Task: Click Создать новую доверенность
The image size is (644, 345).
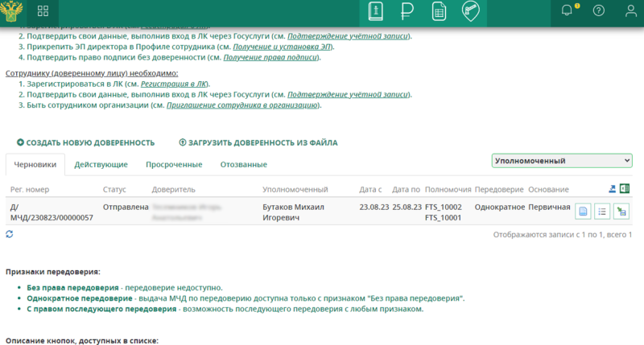Action: click(85, 143)
